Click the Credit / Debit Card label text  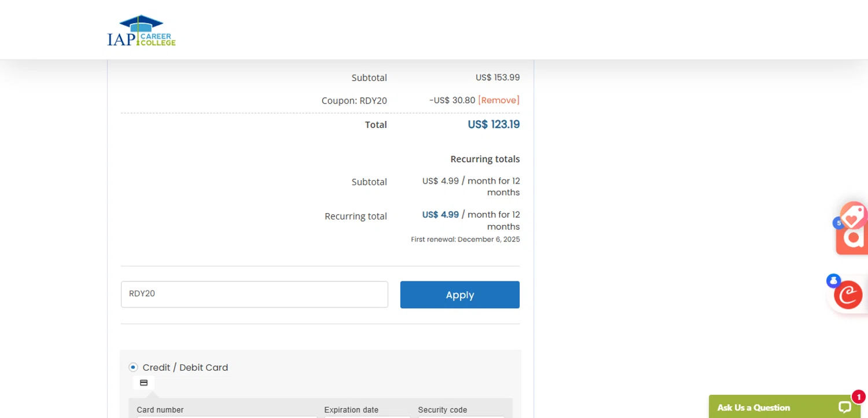coord(185,368)
